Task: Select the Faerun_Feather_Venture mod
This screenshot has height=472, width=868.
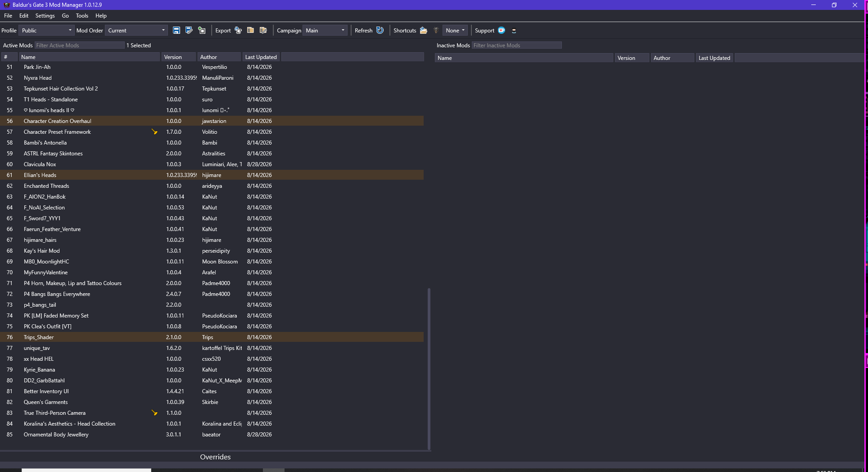Action: pos(52,229)
